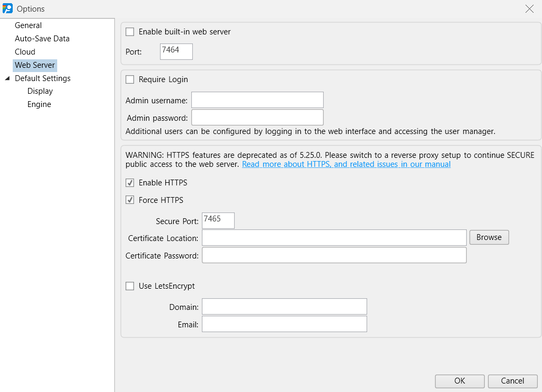Click the LetsEncrypt Domain field
Viewport: 542px width, 392px height.
click(284, 306)
